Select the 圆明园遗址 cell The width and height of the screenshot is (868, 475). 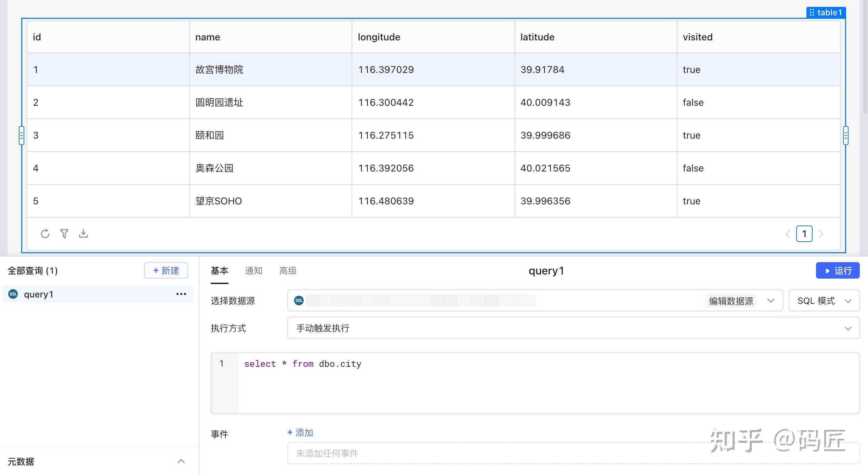coord(271,102)
